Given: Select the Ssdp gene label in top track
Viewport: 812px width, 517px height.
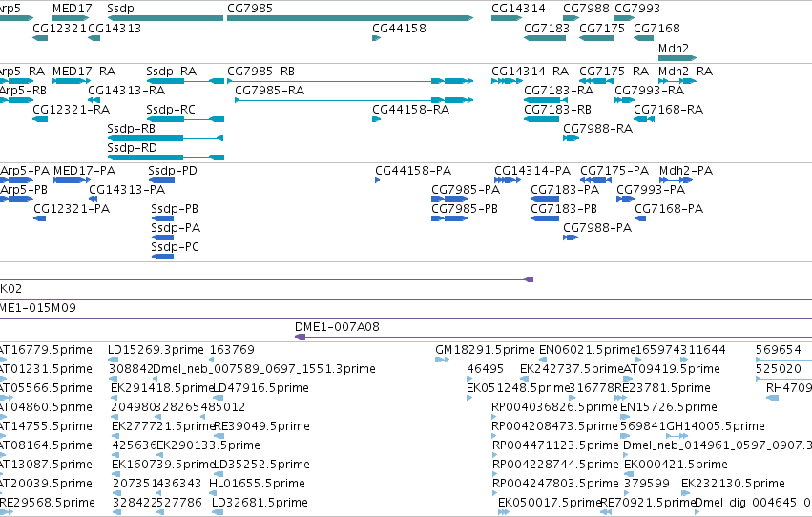Looking at the screenshot, I should pyautogui.click(x=120, y=9).
